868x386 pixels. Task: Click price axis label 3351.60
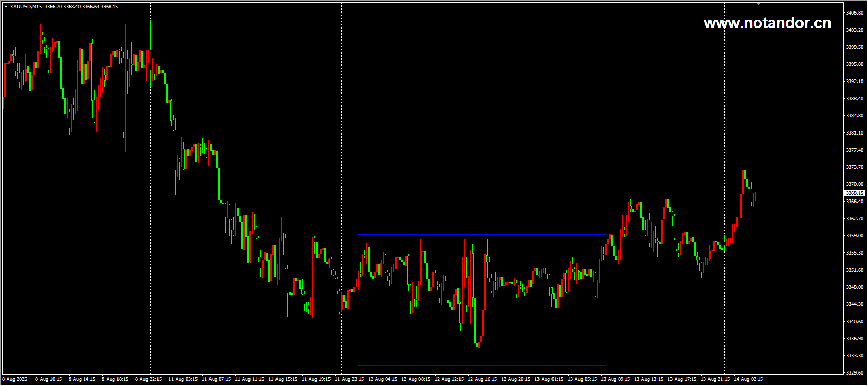855,270
